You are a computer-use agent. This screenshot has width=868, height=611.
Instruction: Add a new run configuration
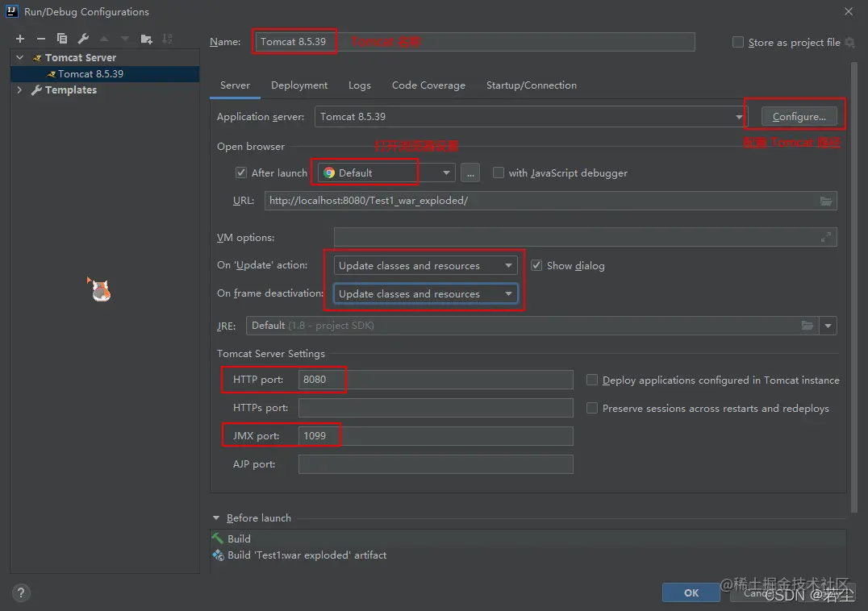19,38
